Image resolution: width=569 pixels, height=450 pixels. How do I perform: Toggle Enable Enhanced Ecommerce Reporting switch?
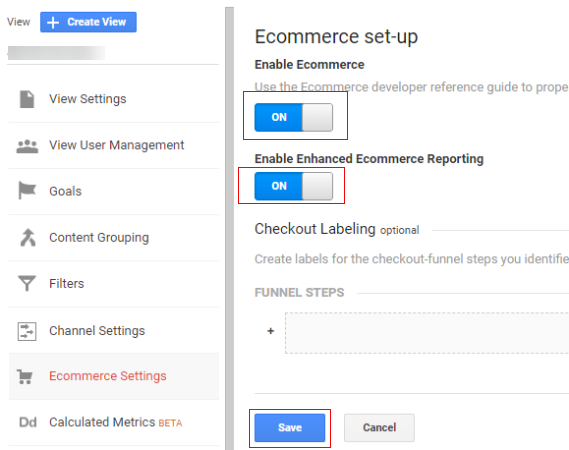[x=294, y=186]
